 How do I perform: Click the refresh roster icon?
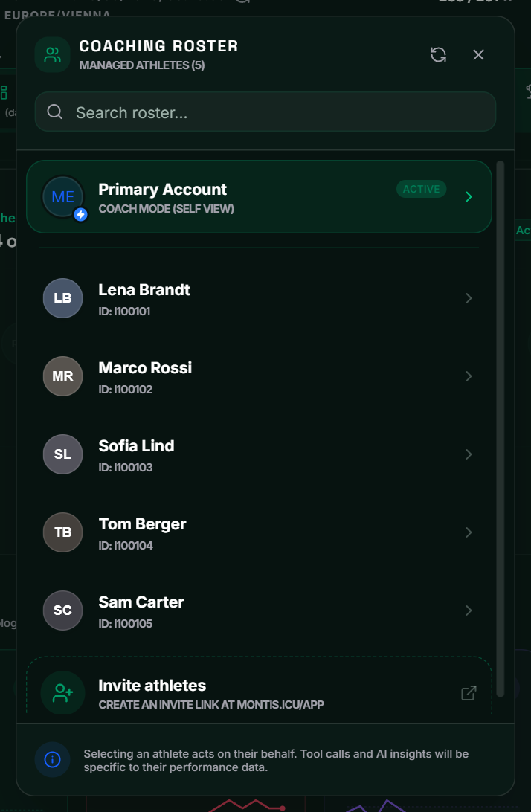[x=438, y=54]
